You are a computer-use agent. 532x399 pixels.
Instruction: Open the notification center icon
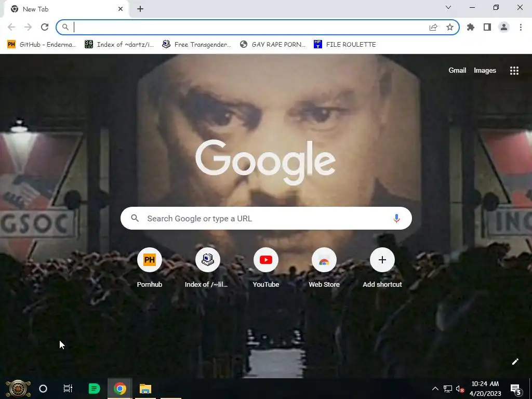(x=516, y=389)
